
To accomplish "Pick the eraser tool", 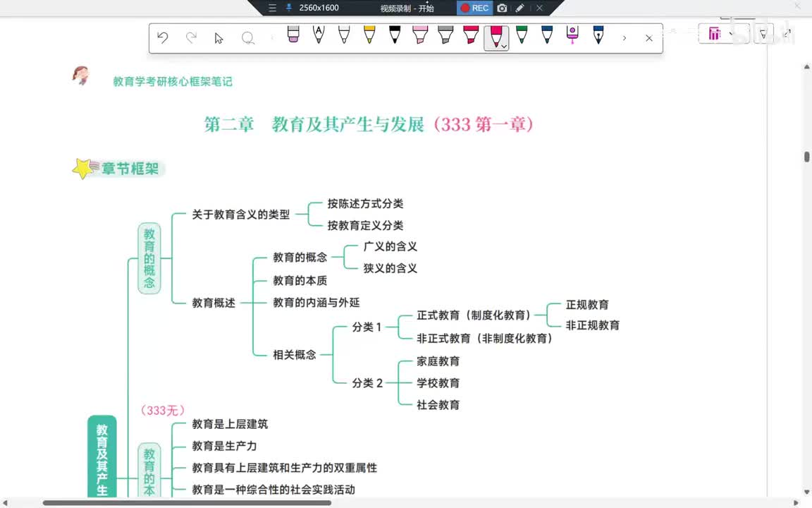I will coord(293,35).
